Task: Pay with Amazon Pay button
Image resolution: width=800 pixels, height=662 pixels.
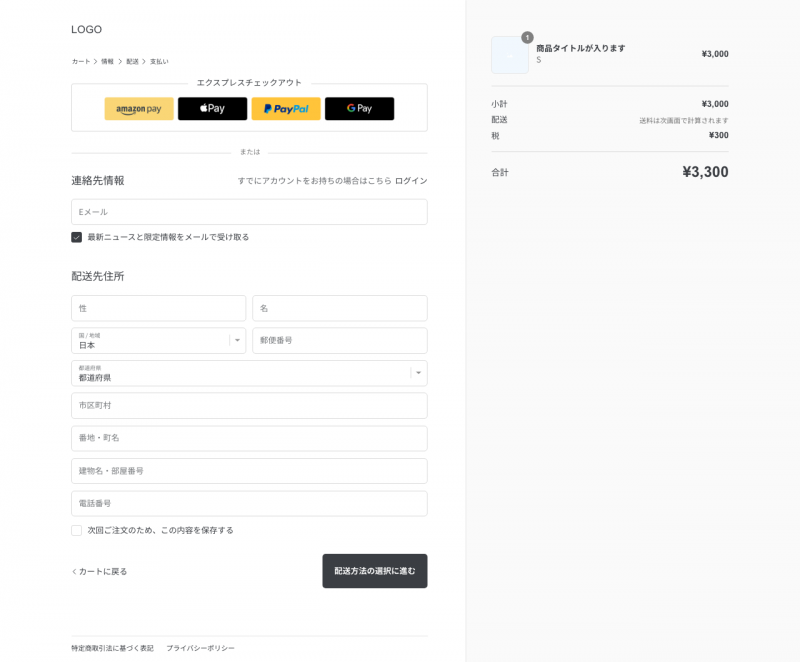Action: pos(139,109)
